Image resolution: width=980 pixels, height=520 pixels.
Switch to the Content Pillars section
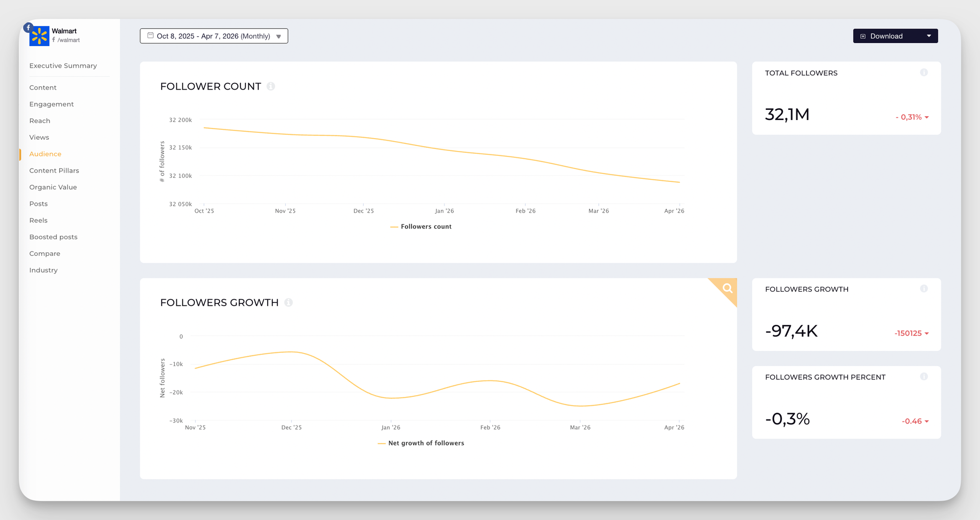click(x=54, y=170)
